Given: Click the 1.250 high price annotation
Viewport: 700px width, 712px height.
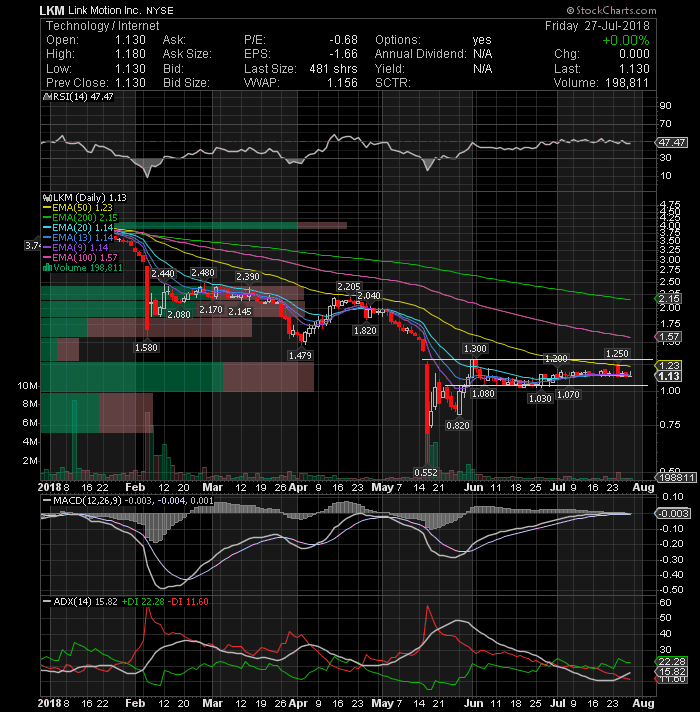Looking at the screenshot, I should pyautogui.click(x=617, y=353).
